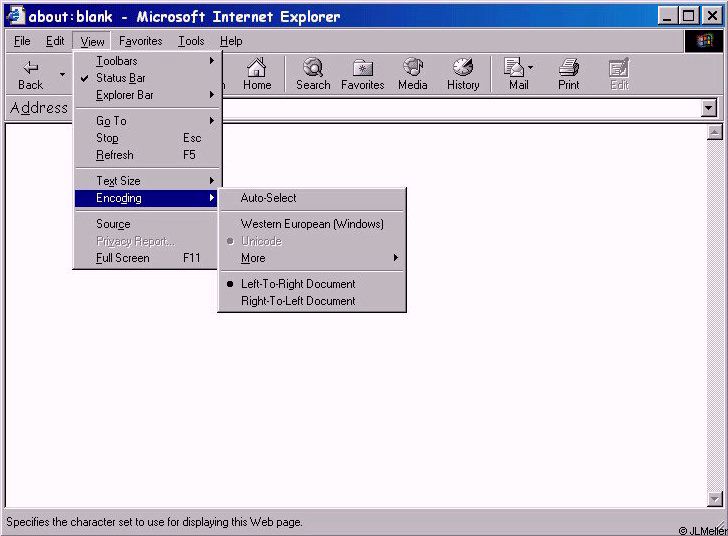
Task: Click the Back arrow toolbar icon
Action: pos(31,68)
